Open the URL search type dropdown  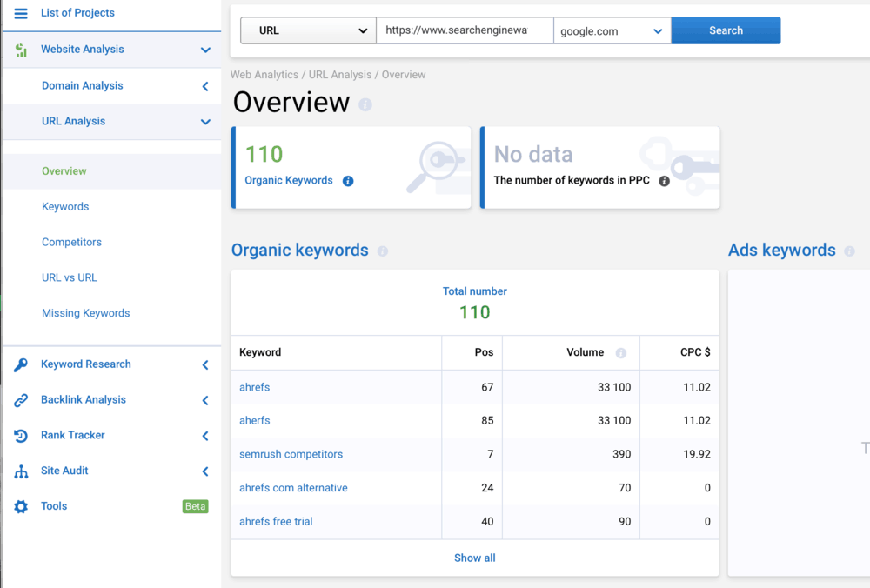click(307, 30)
